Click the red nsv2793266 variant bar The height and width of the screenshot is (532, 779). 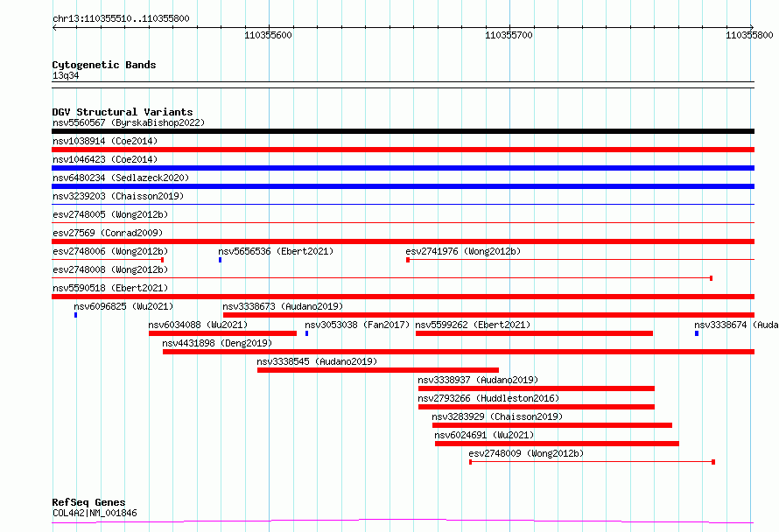coord(537,407)
